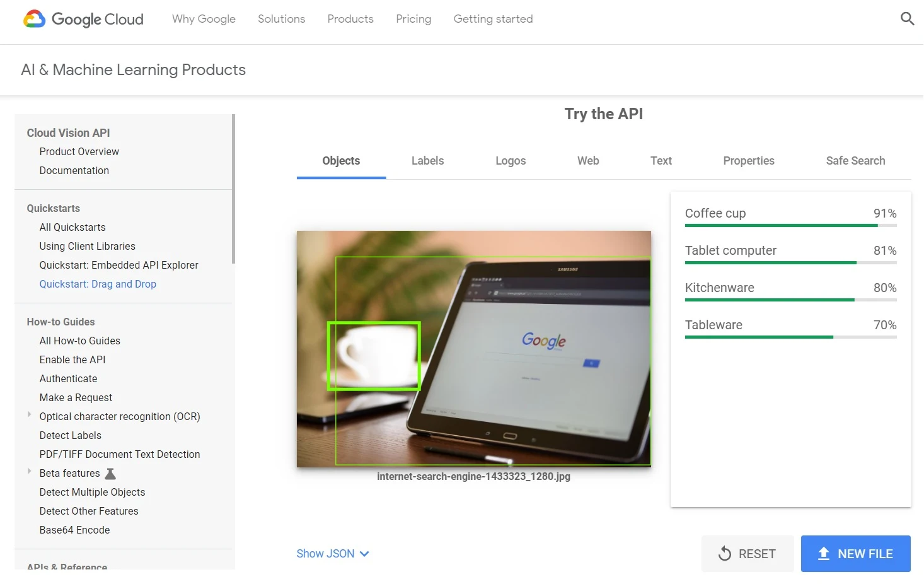The height and width of the screenshot is (584, 924).
Task: Open the Enable the API guide
Action: click(x=72, y=359)
